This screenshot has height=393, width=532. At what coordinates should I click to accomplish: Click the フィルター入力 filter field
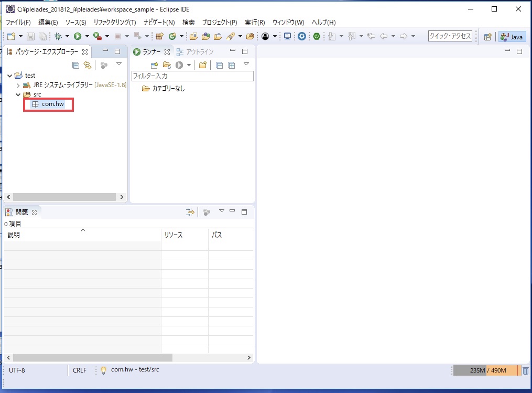(192, 76)
